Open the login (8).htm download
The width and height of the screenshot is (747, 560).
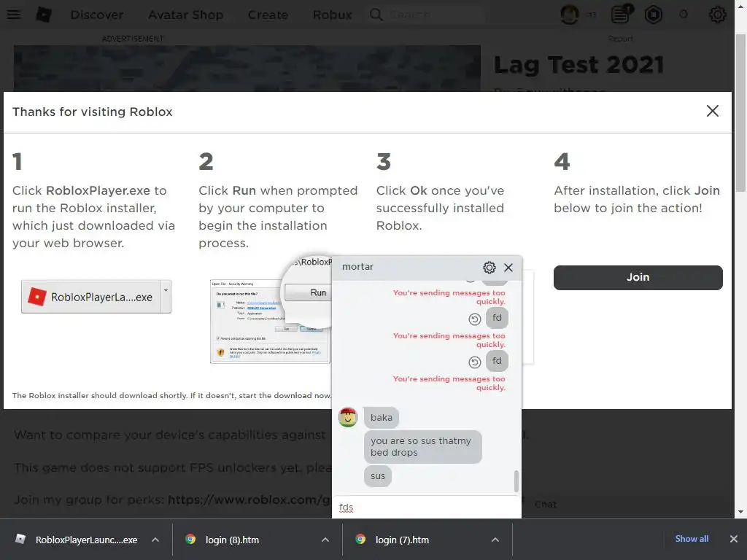232,540
